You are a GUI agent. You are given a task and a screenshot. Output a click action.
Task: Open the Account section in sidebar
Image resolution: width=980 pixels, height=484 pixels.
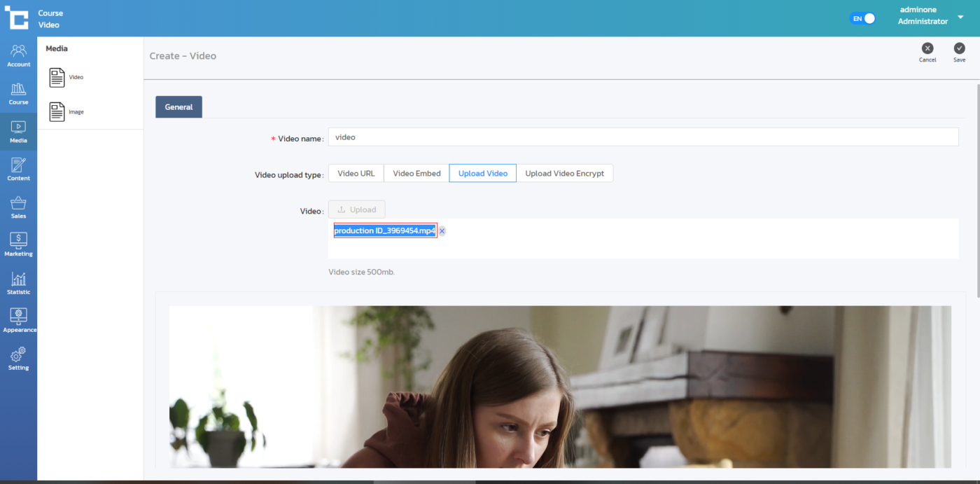click(x=18, y=55)
